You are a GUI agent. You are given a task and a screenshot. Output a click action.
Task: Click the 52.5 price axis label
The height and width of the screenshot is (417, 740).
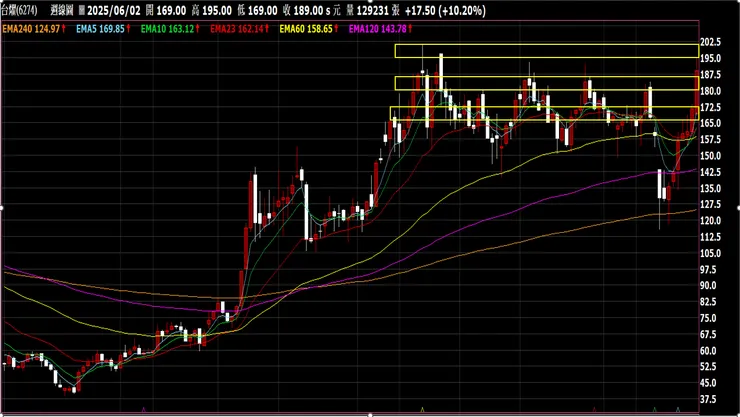[708, 367]
